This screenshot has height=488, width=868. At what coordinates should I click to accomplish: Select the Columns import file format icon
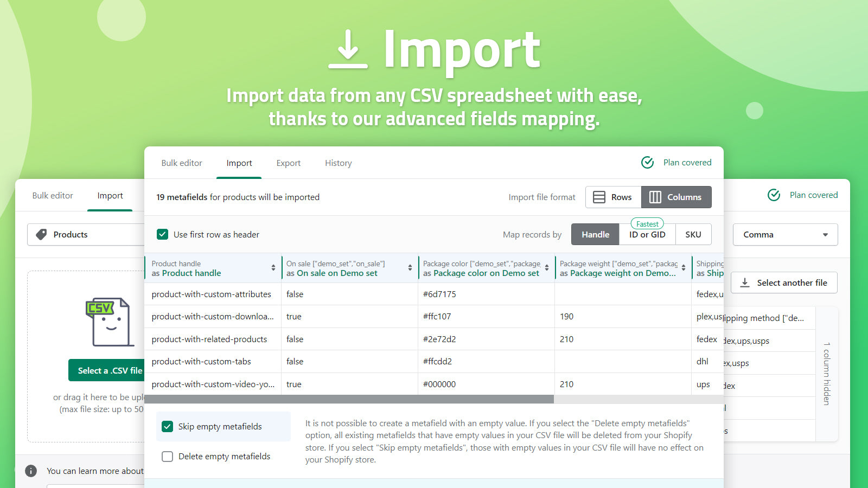click(655, 197)
